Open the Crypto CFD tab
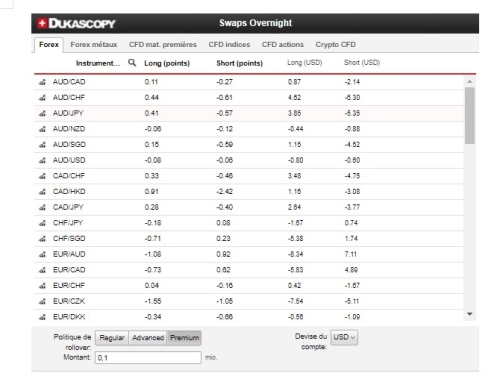Viewport: 500px width, 379px height. pos(335,45)
